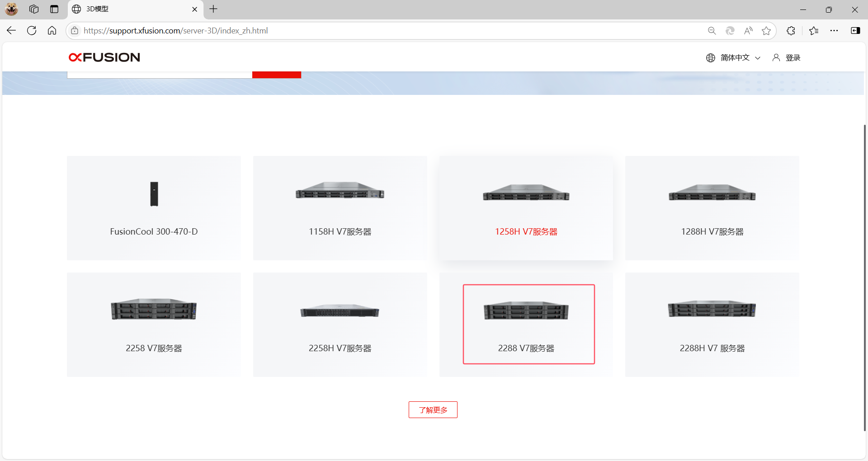This screenshot has width=868, height=461.
Task: Click the xFusion logo
Action: point(104,57)
